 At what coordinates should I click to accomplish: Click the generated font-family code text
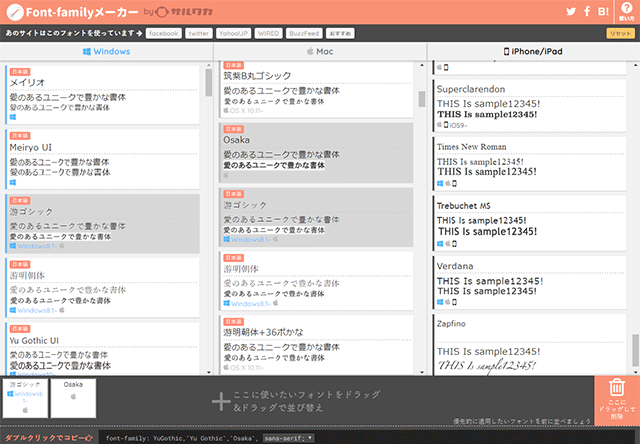[x=183, y=438]
